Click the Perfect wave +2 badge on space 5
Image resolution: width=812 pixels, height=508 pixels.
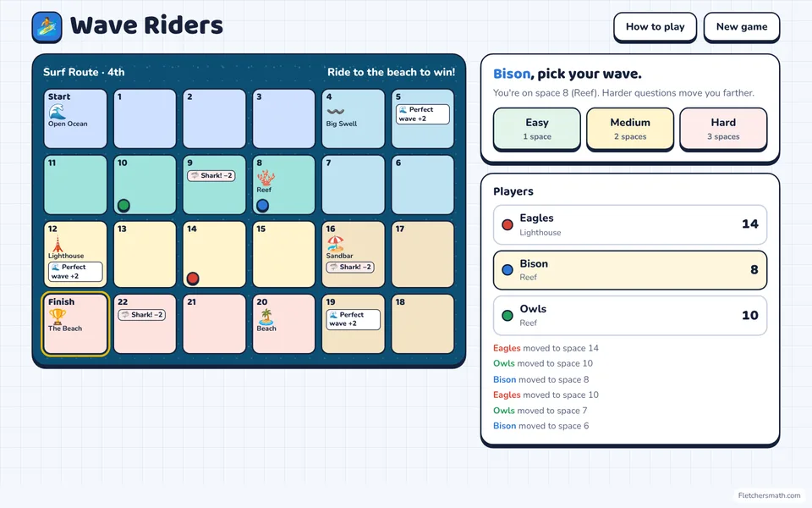click(423, 114)
